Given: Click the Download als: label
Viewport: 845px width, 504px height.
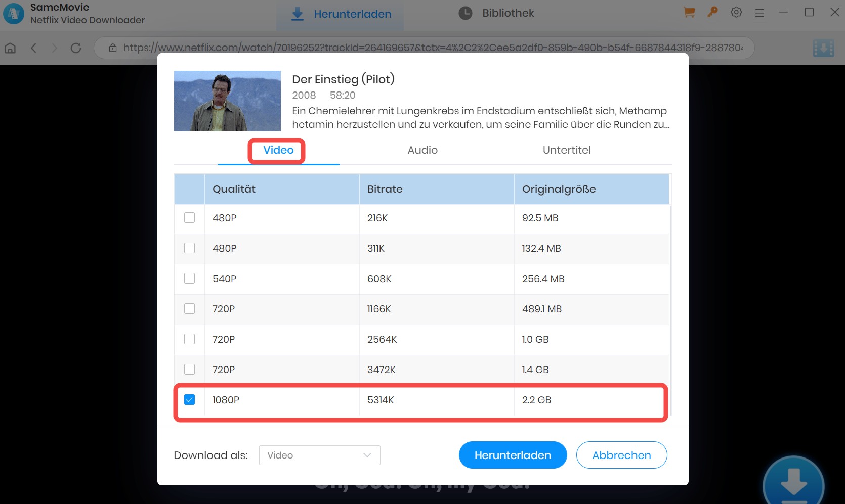Looking at the screenshot, I should coord(210,455).
